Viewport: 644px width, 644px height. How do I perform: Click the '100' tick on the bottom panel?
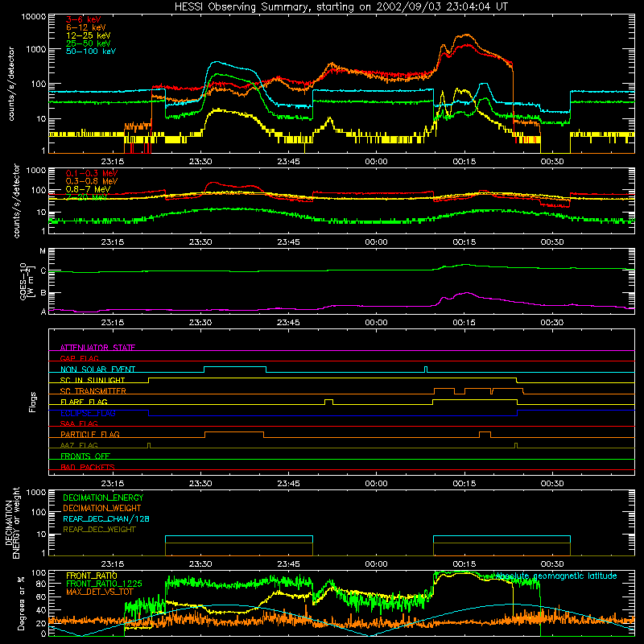(x=39, y=573)
